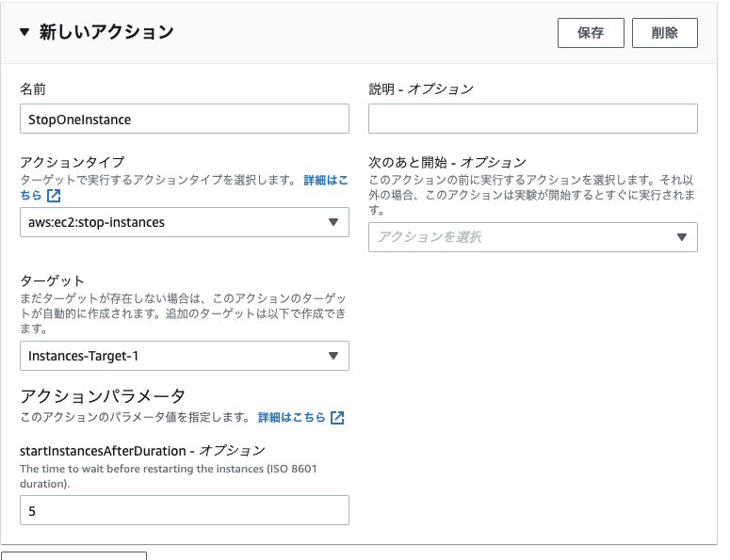Collapse the 新しいアクション section triangle

(24, 32)
